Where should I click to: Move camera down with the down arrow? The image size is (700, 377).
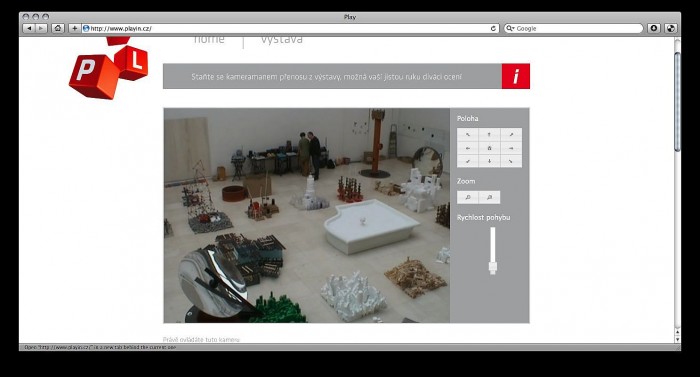point(489,161)
